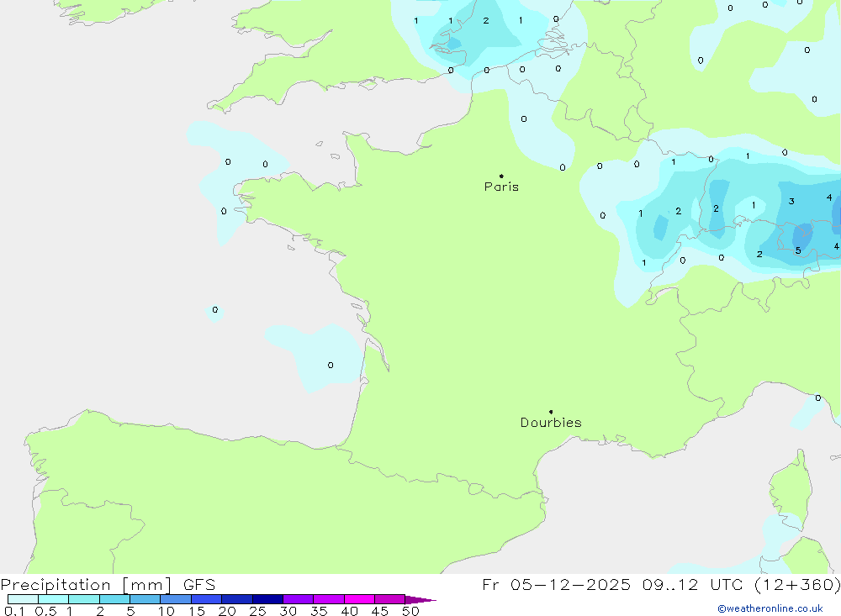Screen dimensions: 841x616
Task: Click the legend label '20'
Action: (x=227, y=611)
